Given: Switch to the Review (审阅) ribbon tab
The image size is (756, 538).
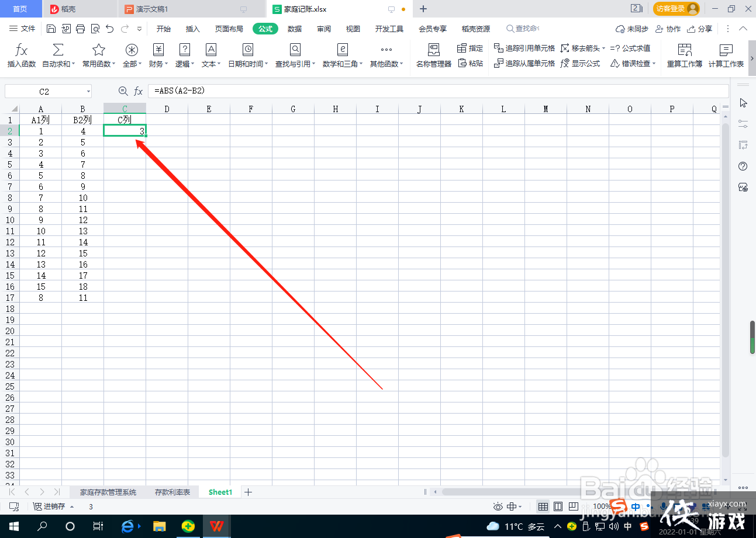Looking at the screenshot, I should (324, 29).
